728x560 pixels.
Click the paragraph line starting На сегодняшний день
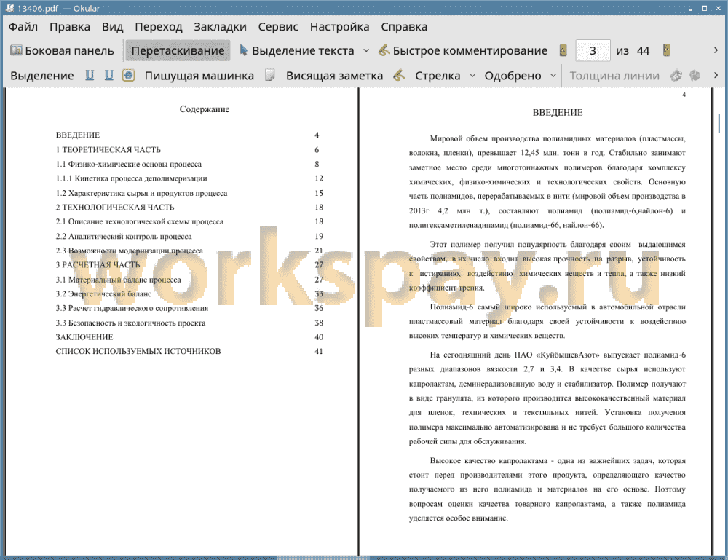click(558, 355)
